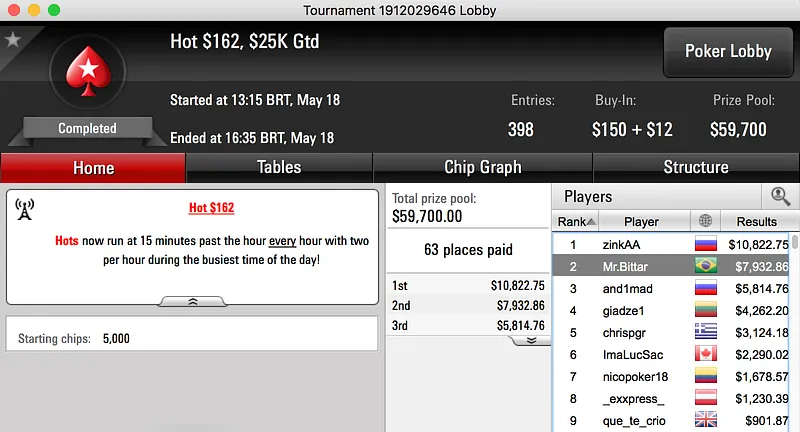Sort players by the Rank column
Screen dimensions: 800x432
pos(578,221)
